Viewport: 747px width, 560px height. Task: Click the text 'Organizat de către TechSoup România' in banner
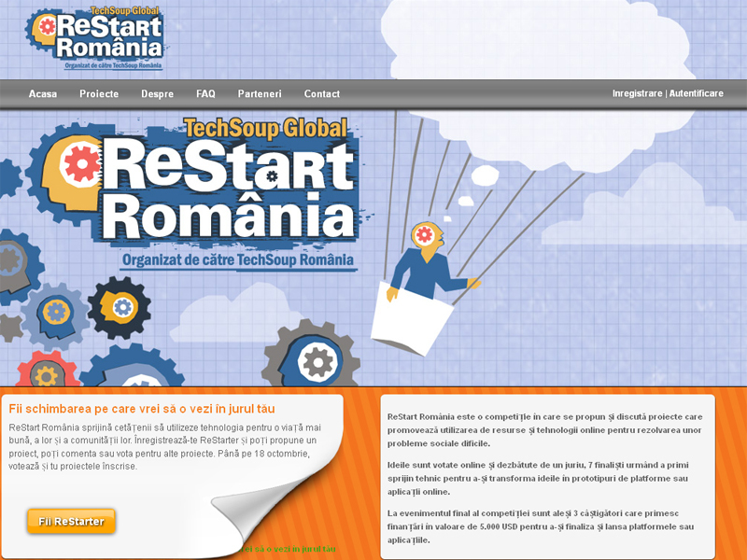pyautogui.click(x=238, y=260)
